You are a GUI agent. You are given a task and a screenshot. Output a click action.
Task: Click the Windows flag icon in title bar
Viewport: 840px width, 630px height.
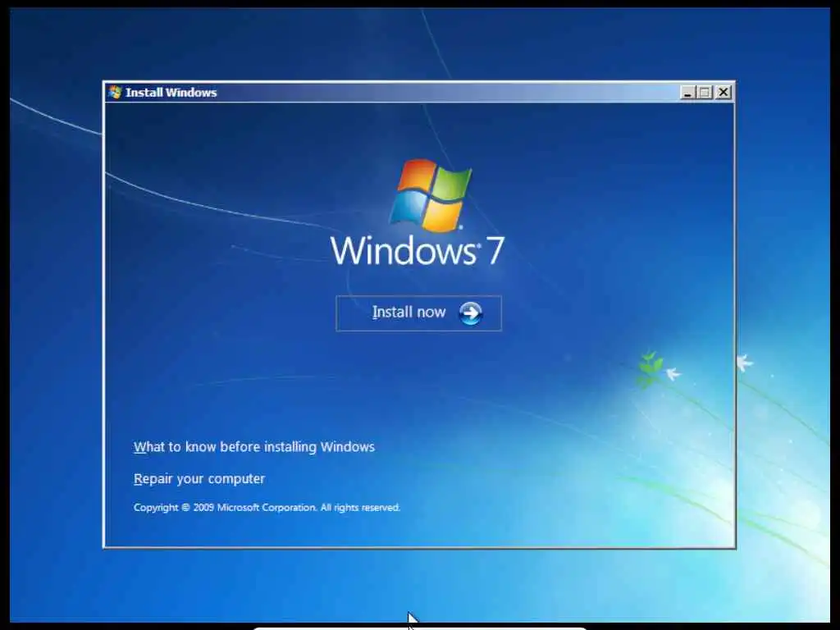pyautogui.click(x=115, y=92)
